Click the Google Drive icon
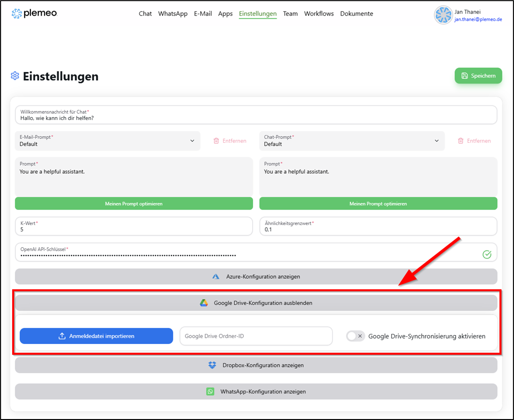The image size is (514, 420). coord(203,302)
